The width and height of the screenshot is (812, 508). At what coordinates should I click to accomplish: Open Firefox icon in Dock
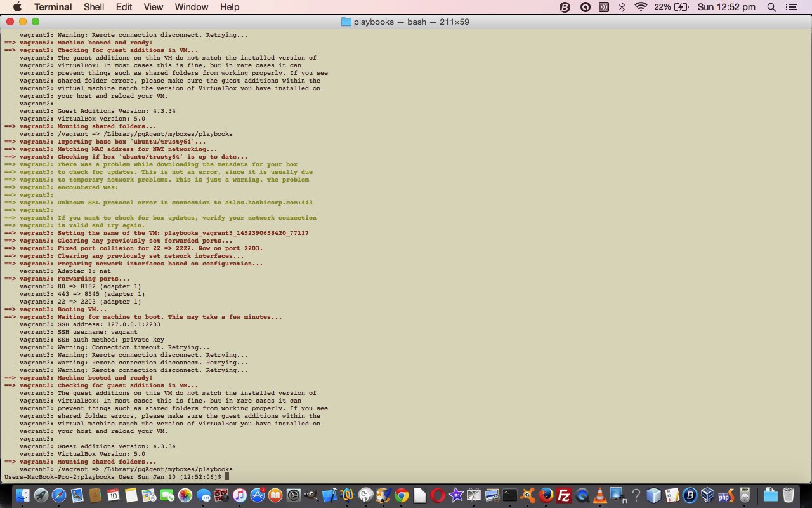tap(546, 495)
